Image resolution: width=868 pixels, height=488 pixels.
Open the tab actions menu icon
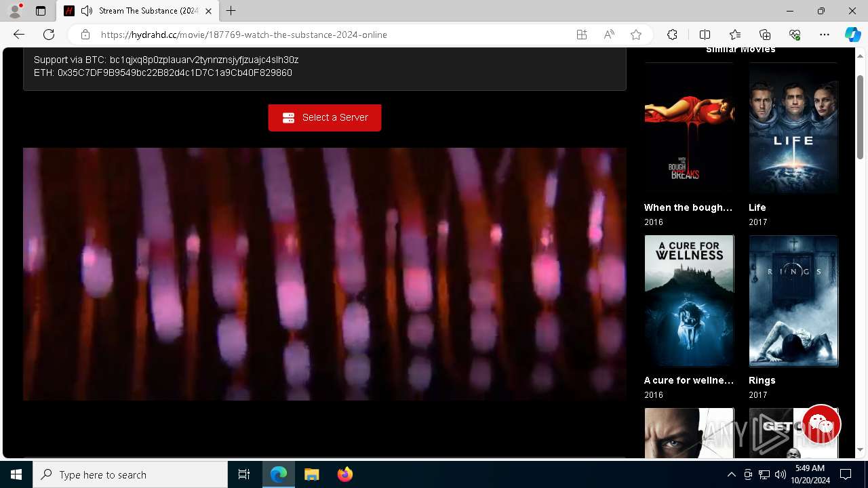[x=41, y=11]
